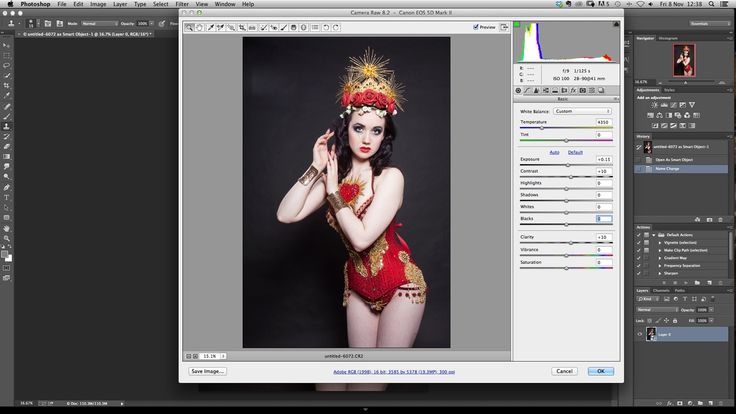The height and width of the screenshot is (414, 736).
Task: Toggle full screen mode icon beside Preview
Action: [504, 27]
